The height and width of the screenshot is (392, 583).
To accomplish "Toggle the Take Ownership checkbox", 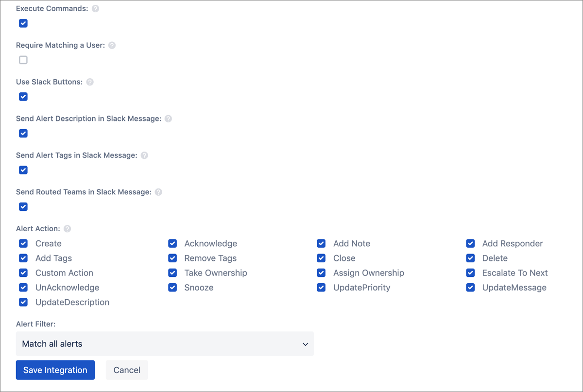I will 172,273.
